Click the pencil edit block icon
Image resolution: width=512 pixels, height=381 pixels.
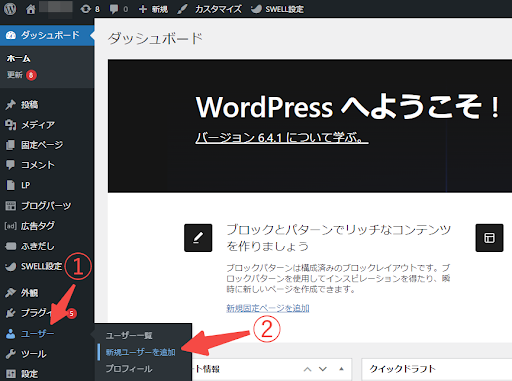click(x=198, y=238)
